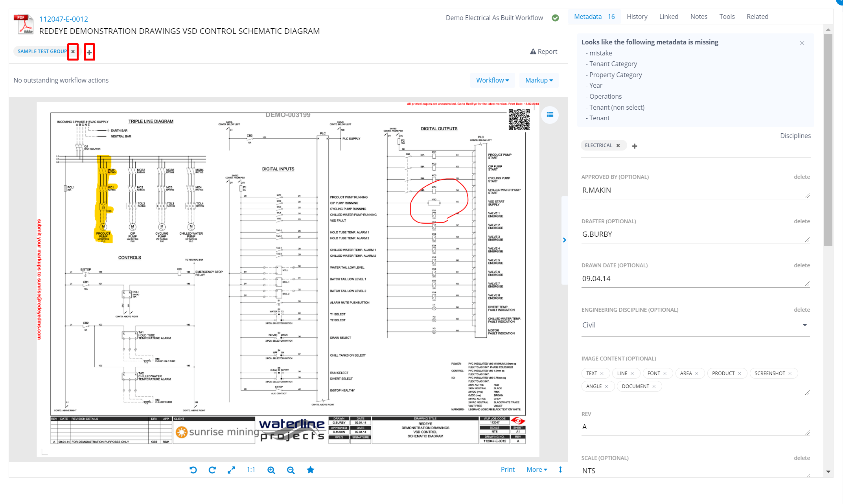The height and width of the screenshot is (504, 843).
Task: Click missing metadata item Property Category
Action: (x=615, y=75)
